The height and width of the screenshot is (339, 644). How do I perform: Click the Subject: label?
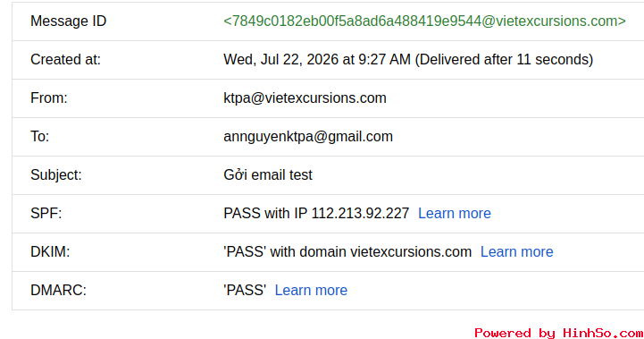point(56,174)
